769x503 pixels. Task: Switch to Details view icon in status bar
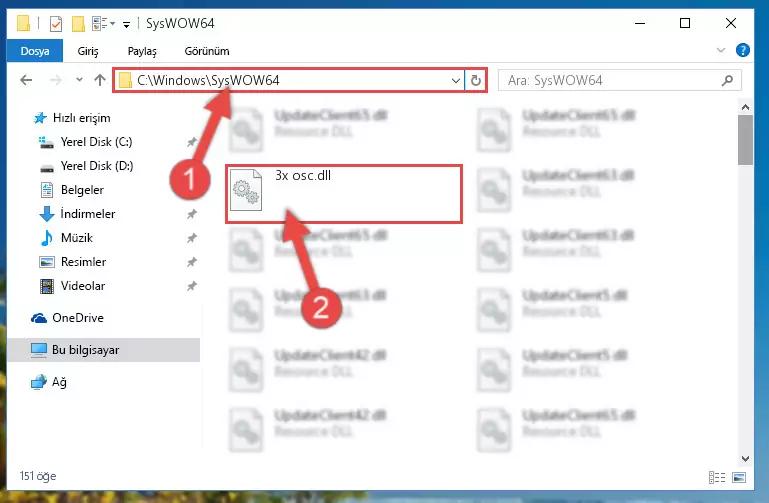click(717, 477)
